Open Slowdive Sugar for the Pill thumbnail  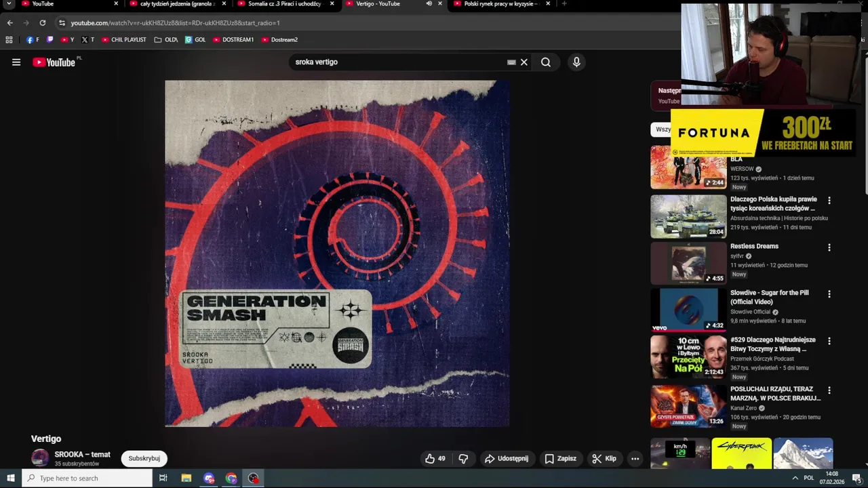(688, 310)
